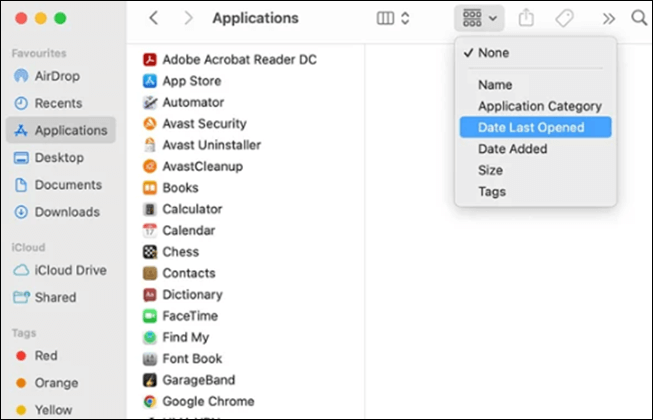Screen dimensions: 653x420
Task: Toggle the Group By dropdown button
Action: point(479,18)
